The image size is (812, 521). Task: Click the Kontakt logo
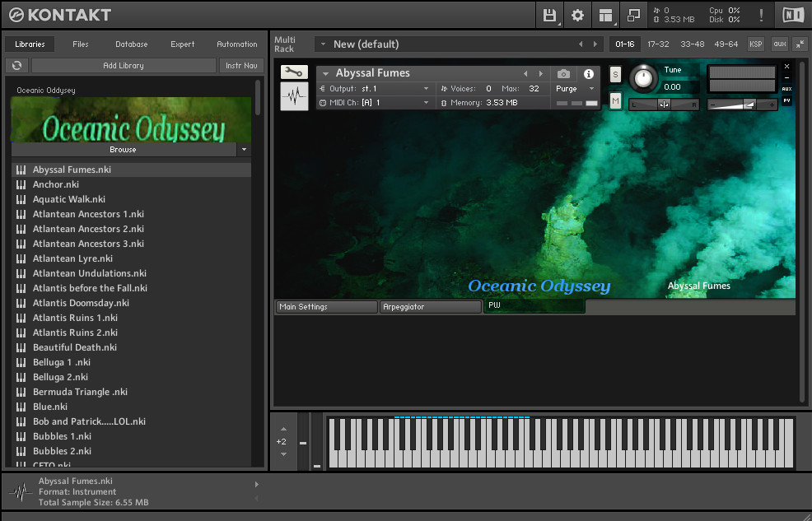point(60,15)
